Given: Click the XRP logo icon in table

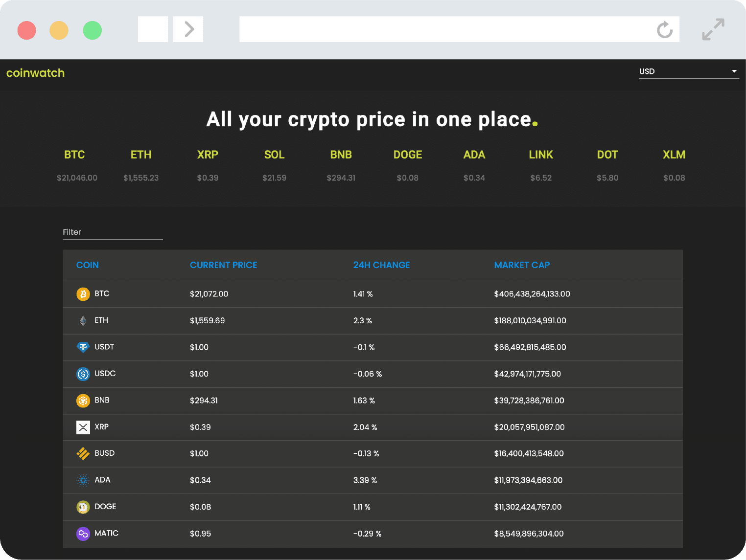Looking at the screenshot, I should click(83, 427).
